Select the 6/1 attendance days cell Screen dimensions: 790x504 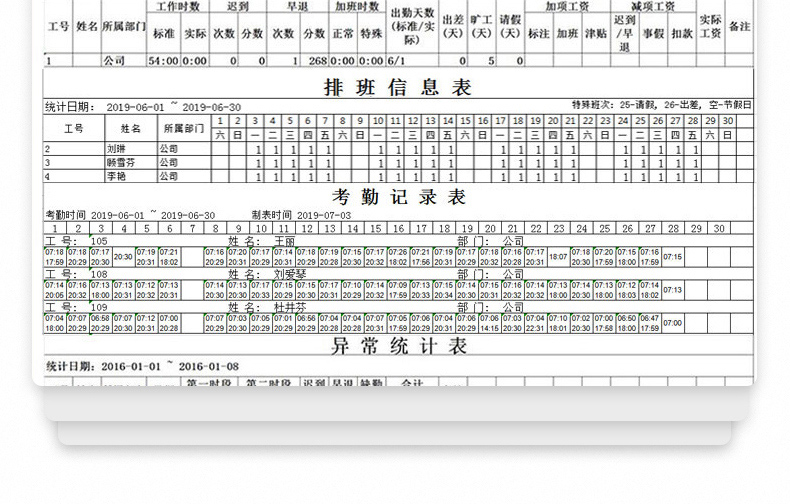[x=397, y=61]
